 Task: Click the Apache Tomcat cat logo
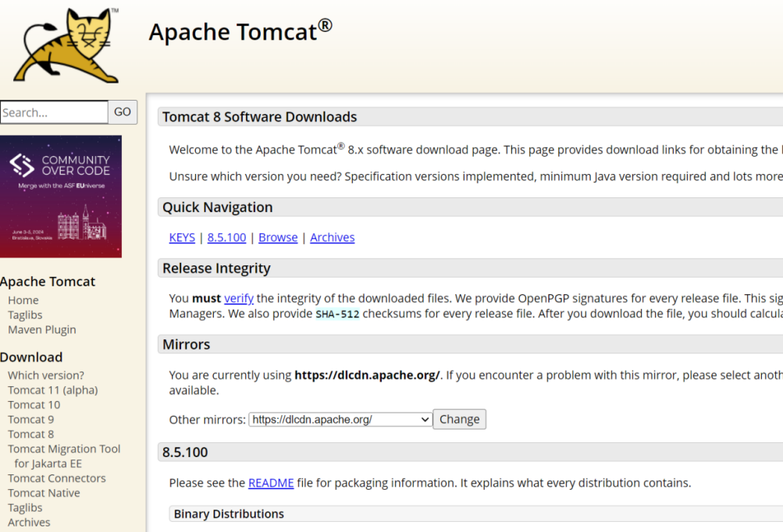(x=66, y=45)
